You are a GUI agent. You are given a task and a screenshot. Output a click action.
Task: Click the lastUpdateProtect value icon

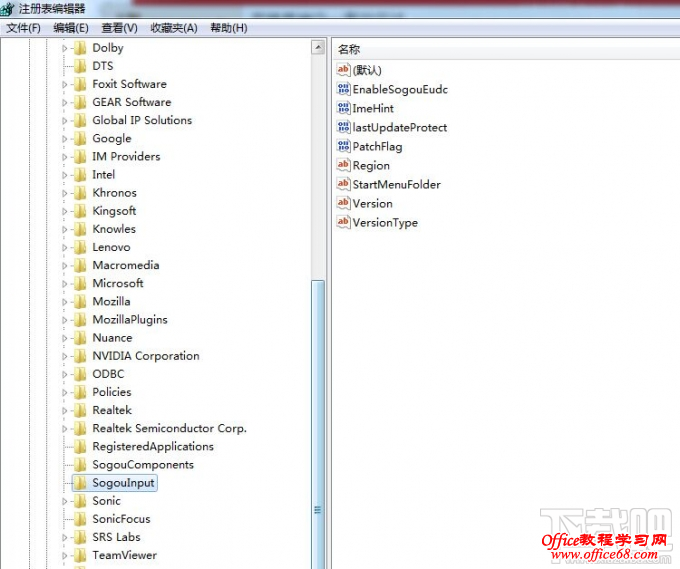coord(343,127)
